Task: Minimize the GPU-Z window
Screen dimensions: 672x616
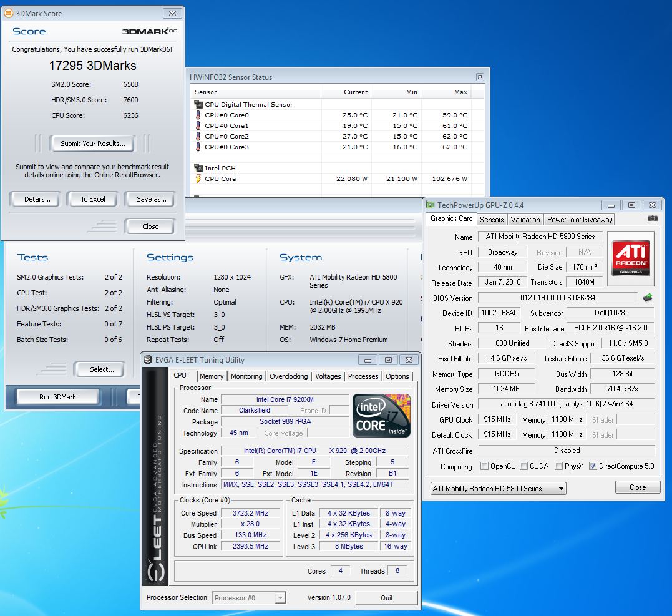Action: pyautogui.click(x=611, y=205)
